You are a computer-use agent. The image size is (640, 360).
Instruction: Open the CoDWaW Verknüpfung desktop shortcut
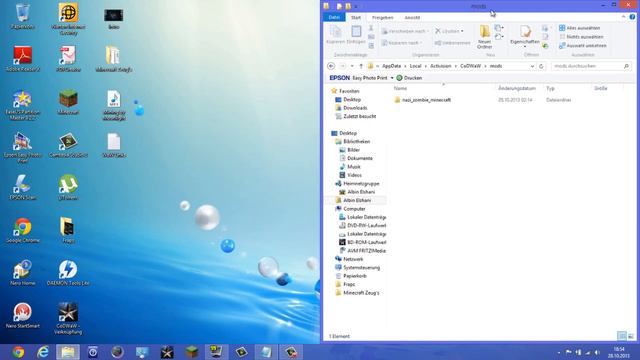(x=68, y=319)
